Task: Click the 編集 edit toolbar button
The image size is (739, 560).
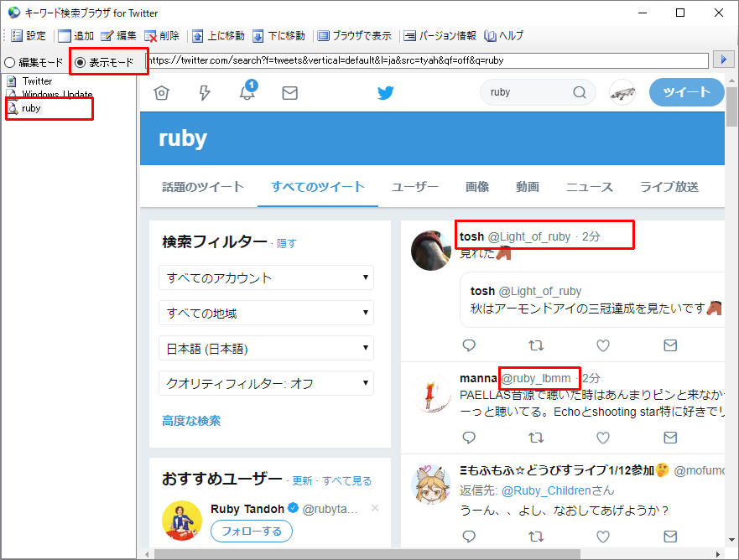Action: coord(118,36)
